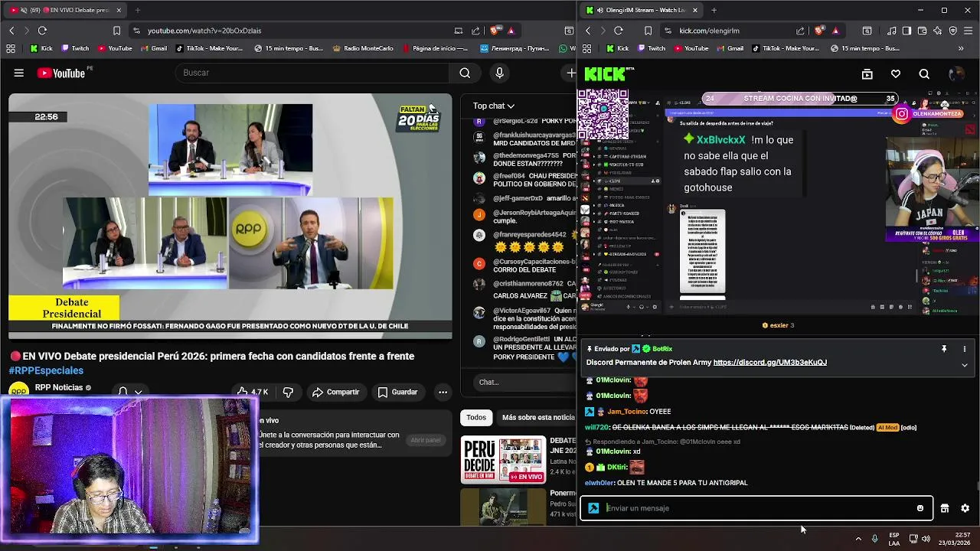Open Kick browse/clips icon in header

(867, 74)
